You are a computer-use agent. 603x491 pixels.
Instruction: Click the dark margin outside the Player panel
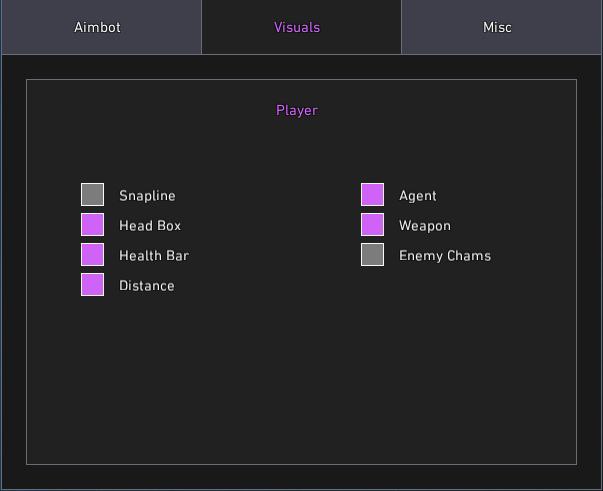click(302, 477)
